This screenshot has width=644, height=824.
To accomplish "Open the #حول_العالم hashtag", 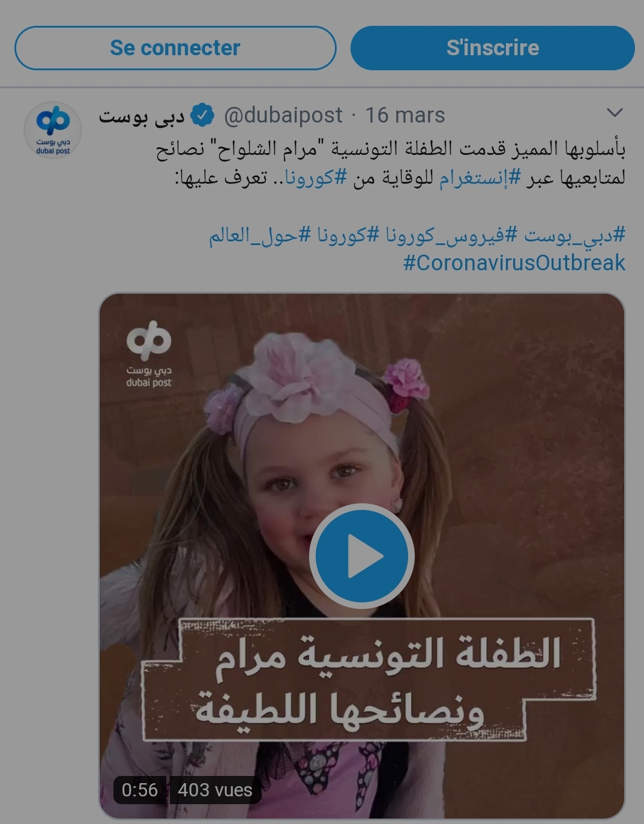I will click(260, 235).
